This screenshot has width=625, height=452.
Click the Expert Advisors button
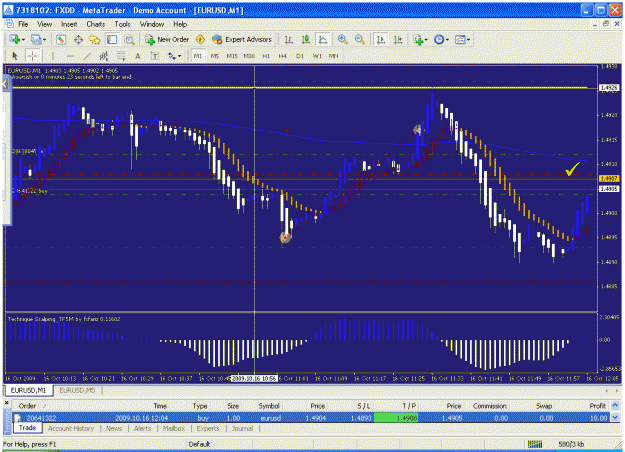pyautogui.click(x=242, y=39)
